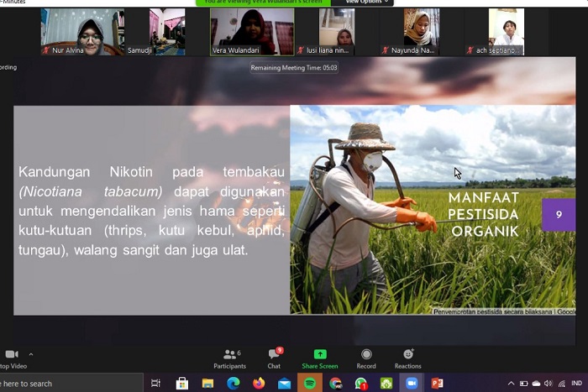Switch to PowerPoint on the taskbar
This screenshot has width=588, height=392.
point(438,384)
